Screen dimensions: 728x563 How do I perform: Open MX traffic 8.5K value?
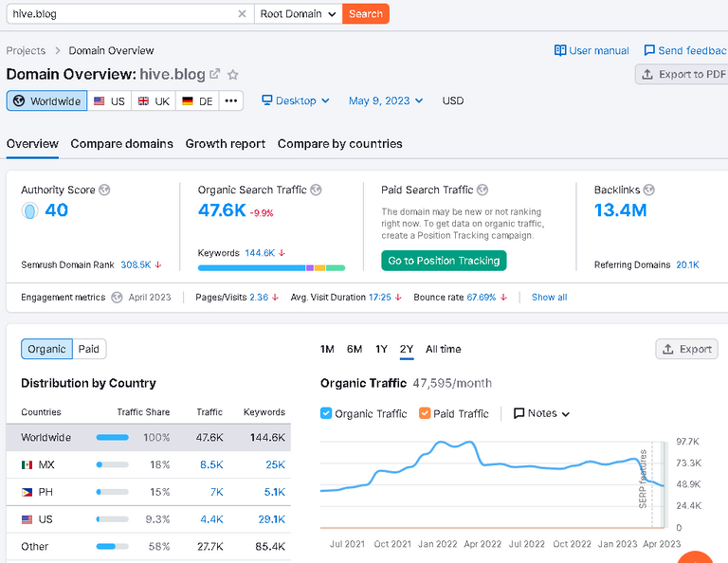pos(211,464)
